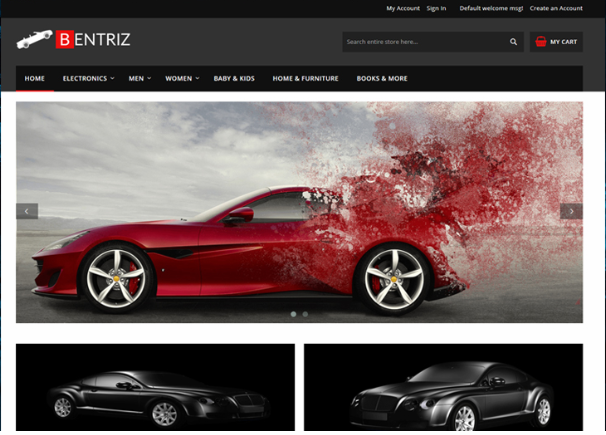Open the Electronics category
Image resolution: width=606 pixels, height=435 pixels.
85,78
